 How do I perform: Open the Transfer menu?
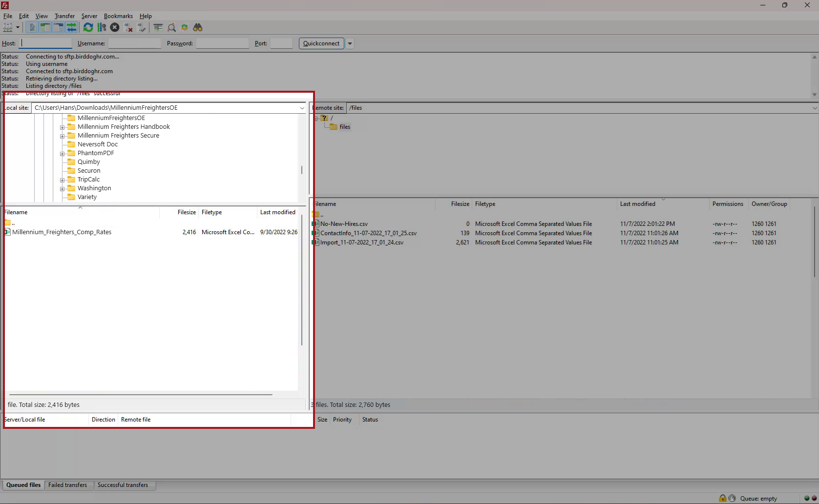point(64,16)
